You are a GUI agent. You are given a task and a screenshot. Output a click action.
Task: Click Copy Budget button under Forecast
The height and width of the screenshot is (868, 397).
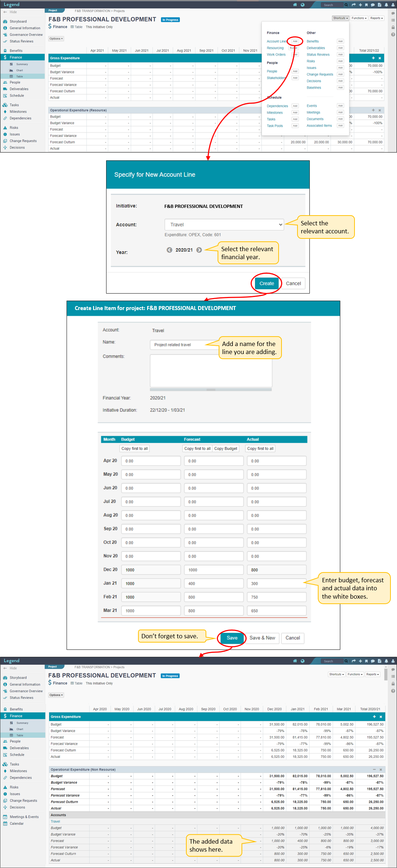pyautogui.click(x=226, y=449)
